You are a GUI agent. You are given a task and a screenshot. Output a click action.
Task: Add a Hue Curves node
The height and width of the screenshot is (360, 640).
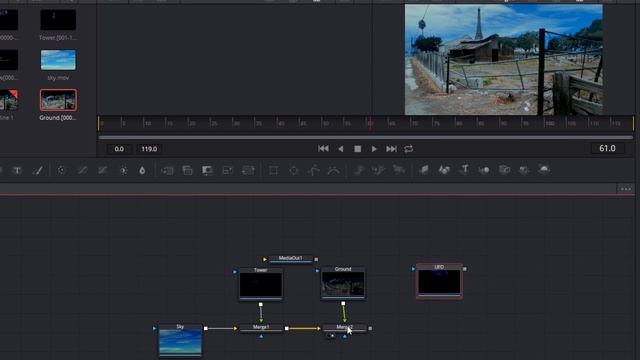click(102, 170)
